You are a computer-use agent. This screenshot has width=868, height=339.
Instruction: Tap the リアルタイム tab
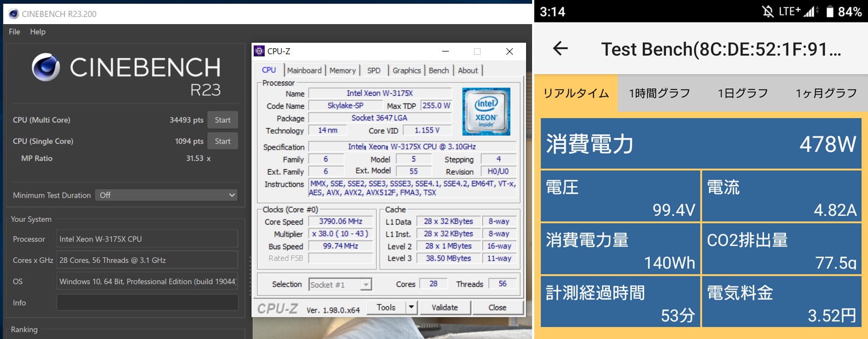576,93
